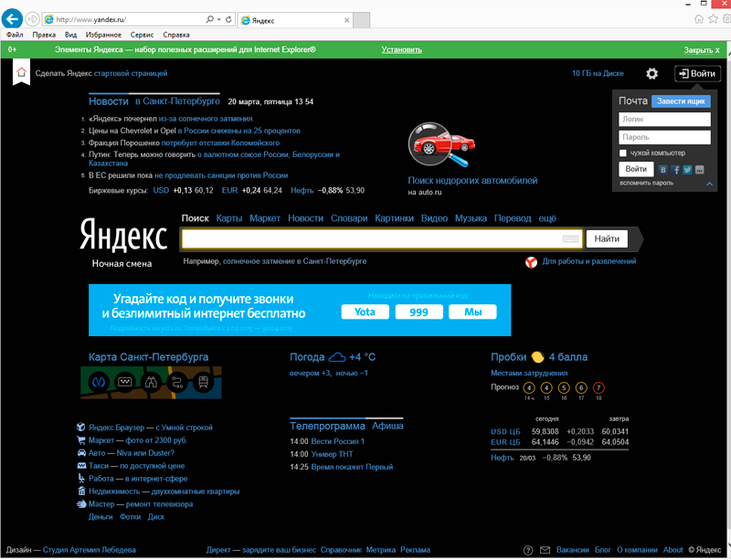Open the panoramas binoculars icon
The height and width of the screenshot is (560, 731).
pos(151,383)
